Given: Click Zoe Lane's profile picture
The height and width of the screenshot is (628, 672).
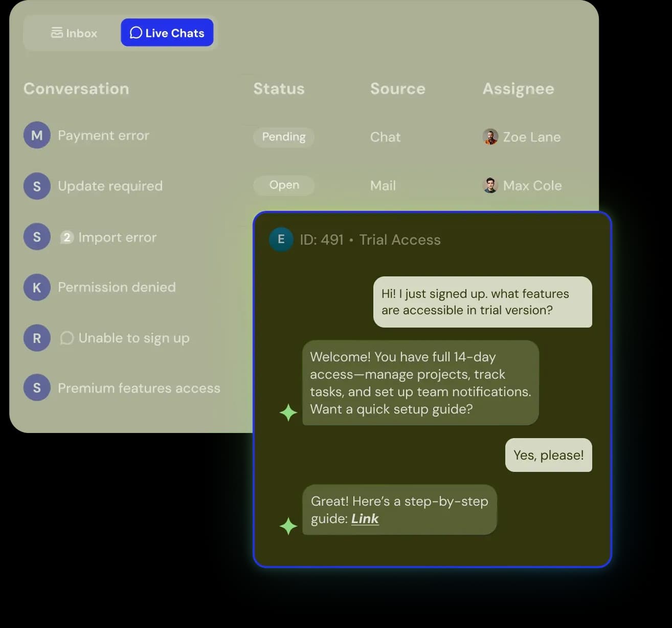Looking at the screenshot, I should [490, 137].
